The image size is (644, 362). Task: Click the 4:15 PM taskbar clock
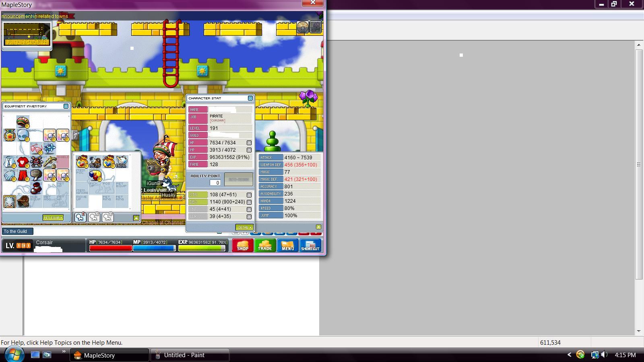pyautogui.click(x=625, y=355)
